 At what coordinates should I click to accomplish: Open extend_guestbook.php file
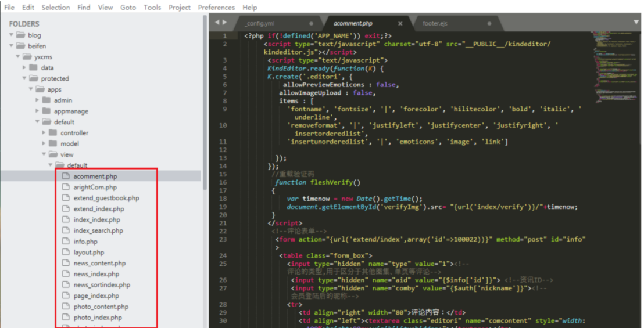[x=106, y=198]
